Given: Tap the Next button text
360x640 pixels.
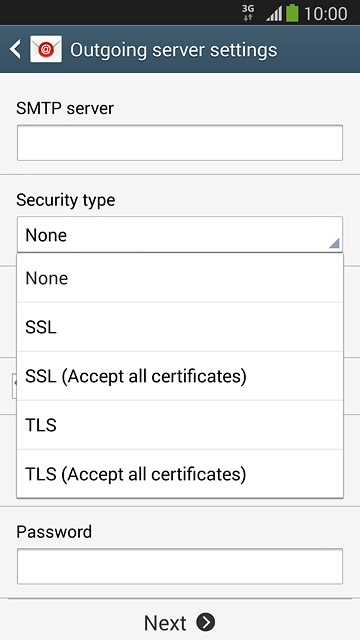Looking at the screenshot, I should coord(165,623).
